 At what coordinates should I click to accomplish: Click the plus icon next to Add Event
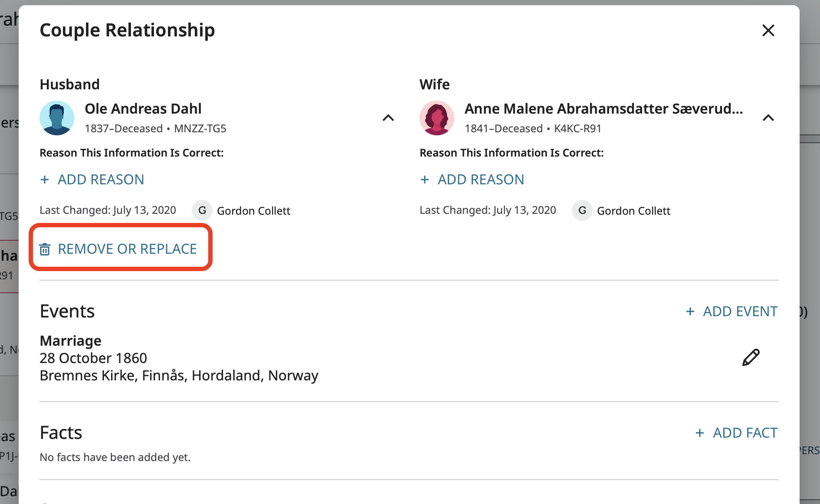[690, 311]
